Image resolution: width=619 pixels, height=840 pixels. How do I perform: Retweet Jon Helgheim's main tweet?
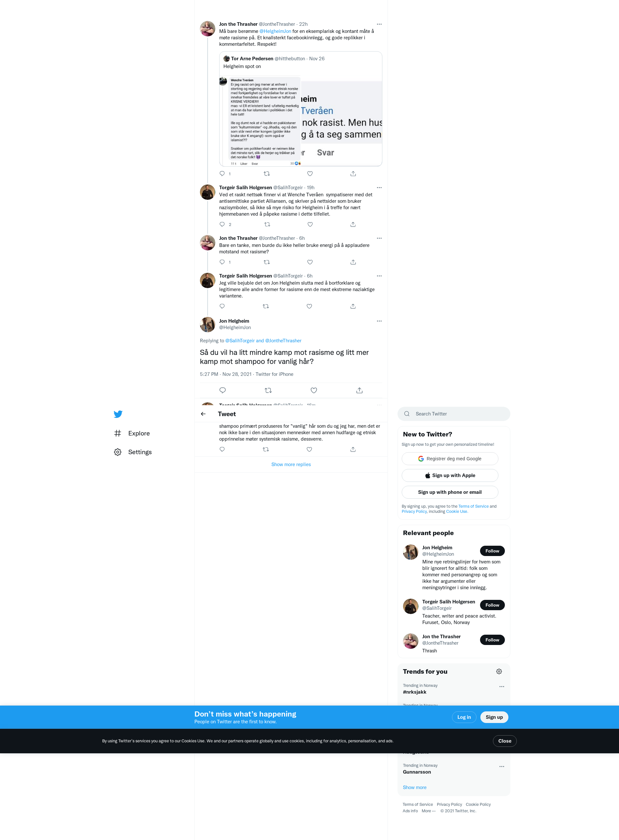click(x=268, y=390)
